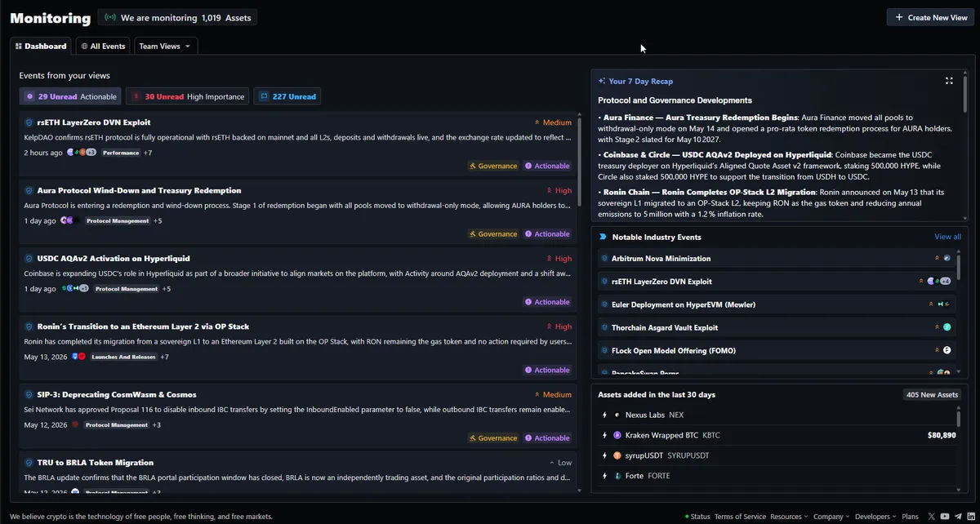Expand the 7 Day Recap fullscreen icon

949,81
